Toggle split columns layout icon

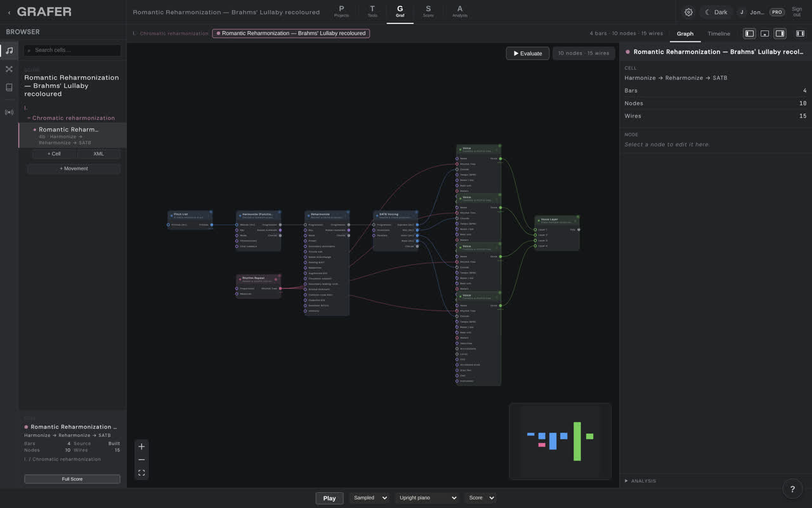click(800, 34)
